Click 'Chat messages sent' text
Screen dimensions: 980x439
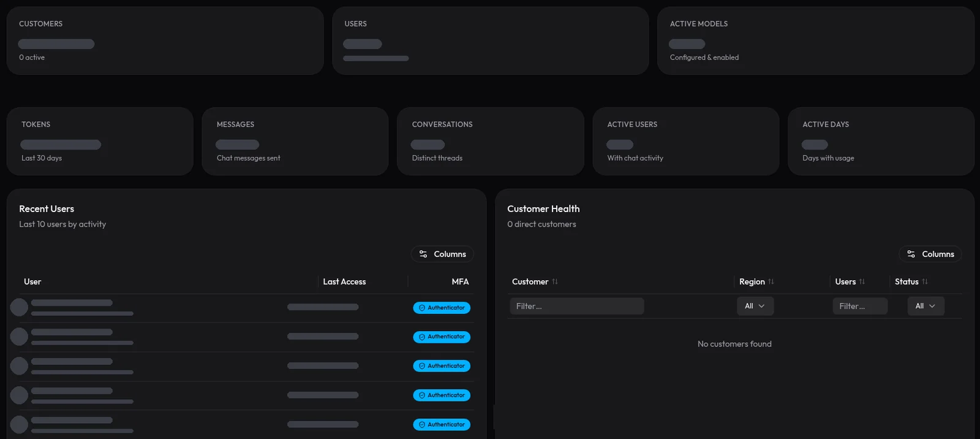pyautogui.click(x=248, y=158)
